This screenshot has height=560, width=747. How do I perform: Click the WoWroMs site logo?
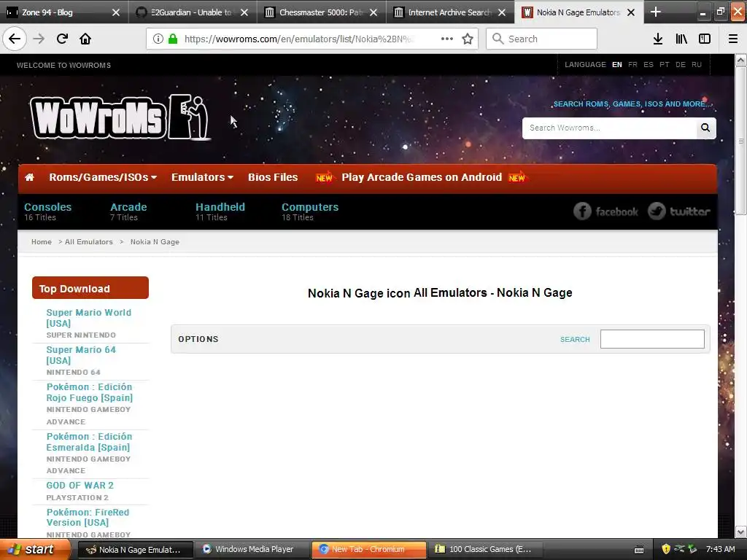[120, 117]
